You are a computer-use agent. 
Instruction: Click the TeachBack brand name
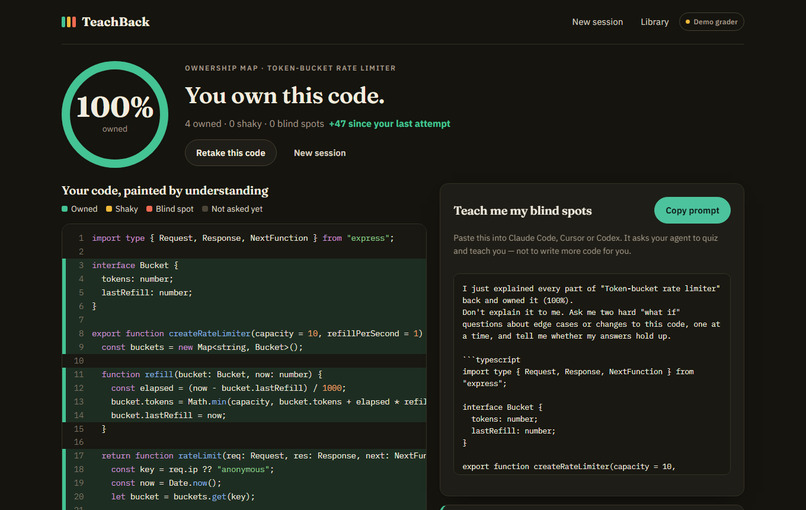tap(116, 22)
